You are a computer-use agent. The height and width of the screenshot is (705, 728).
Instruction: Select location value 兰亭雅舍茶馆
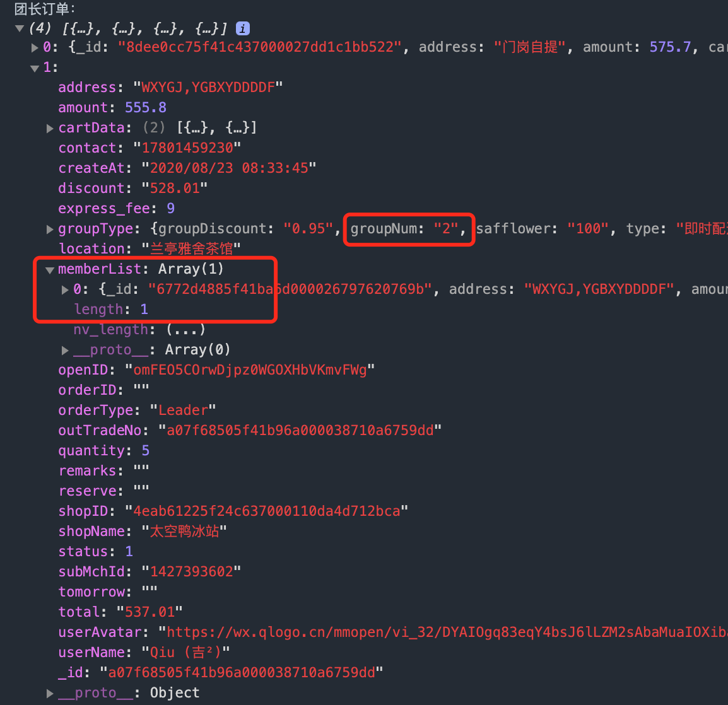(191, 249)
